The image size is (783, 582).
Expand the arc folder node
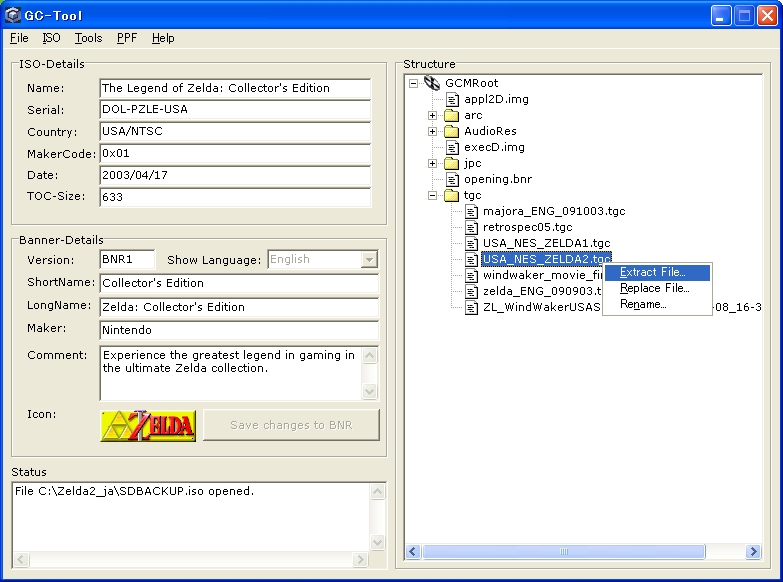point(432,115)
